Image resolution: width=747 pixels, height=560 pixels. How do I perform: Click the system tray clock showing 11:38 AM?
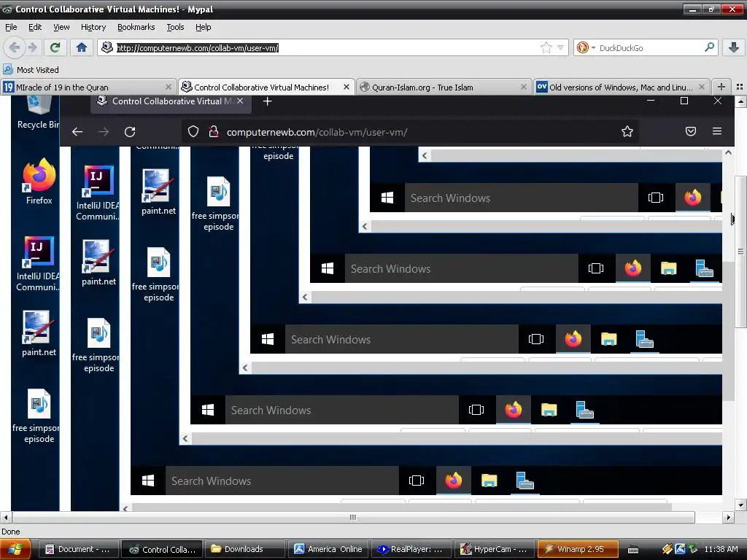point(721,549)
